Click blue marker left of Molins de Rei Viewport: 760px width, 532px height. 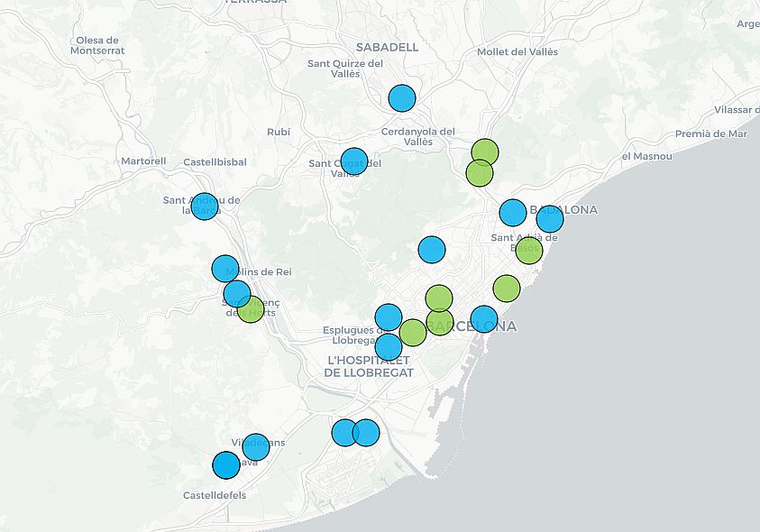tap(225, 269)
